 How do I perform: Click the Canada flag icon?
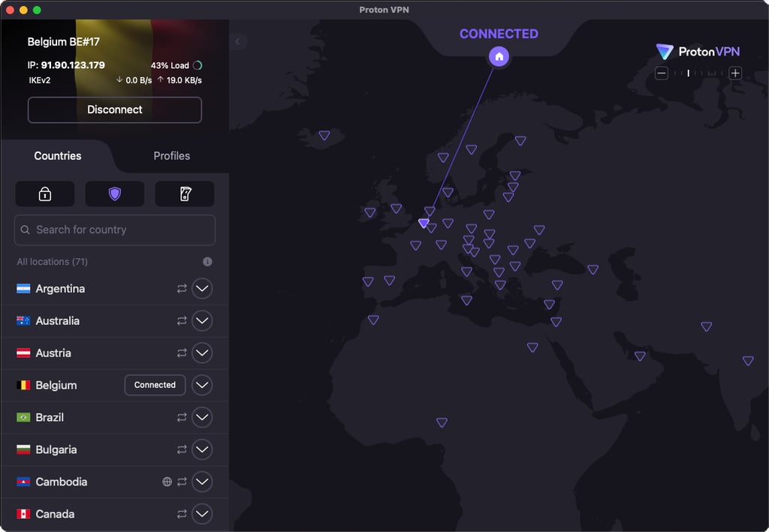(x=23, y=514)
